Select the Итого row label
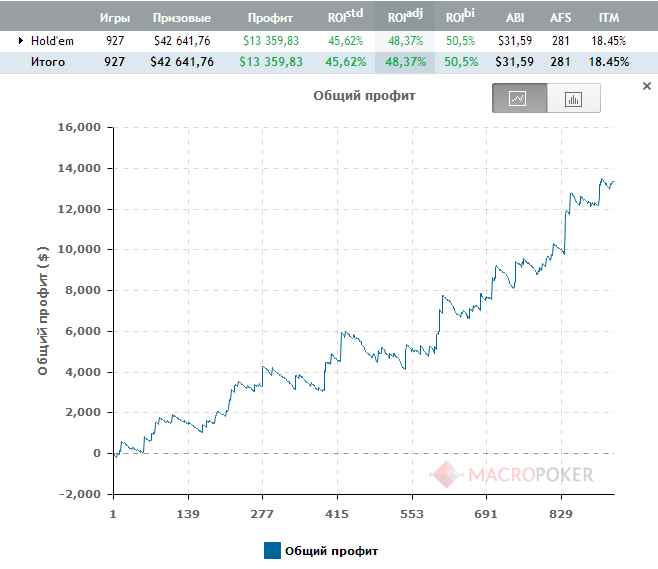 pos(48,62)
